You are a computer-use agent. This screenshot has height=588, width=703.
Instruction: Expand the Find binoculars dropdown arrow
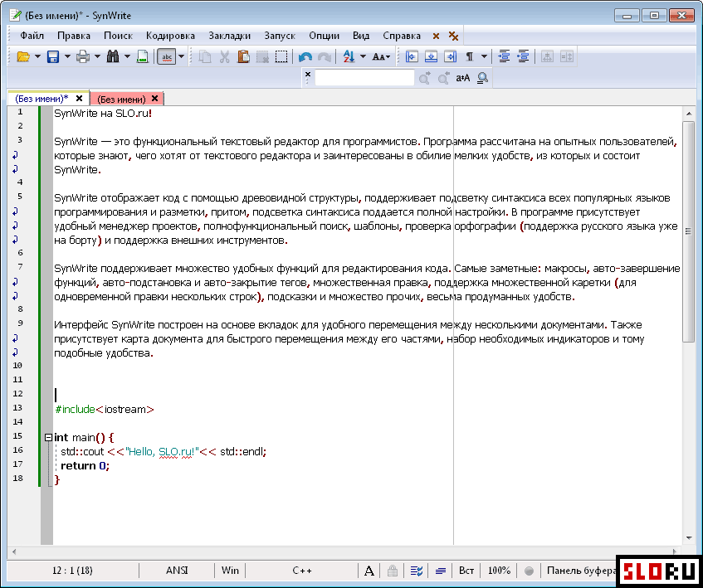tap(127, 57)
